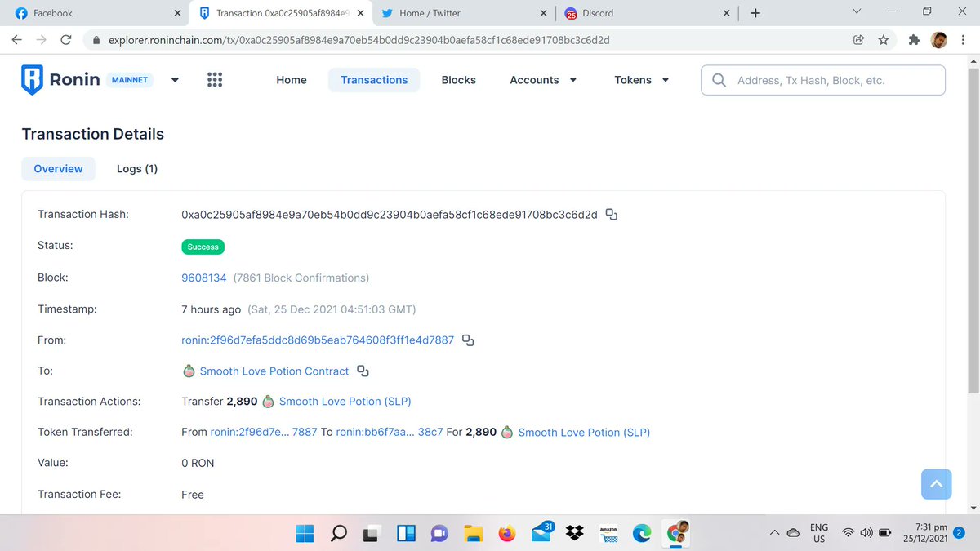Launch Firefox from the taskbar
Image resolution: width=980 pixels, height=551 pixels.
click(x=506, y=534)
